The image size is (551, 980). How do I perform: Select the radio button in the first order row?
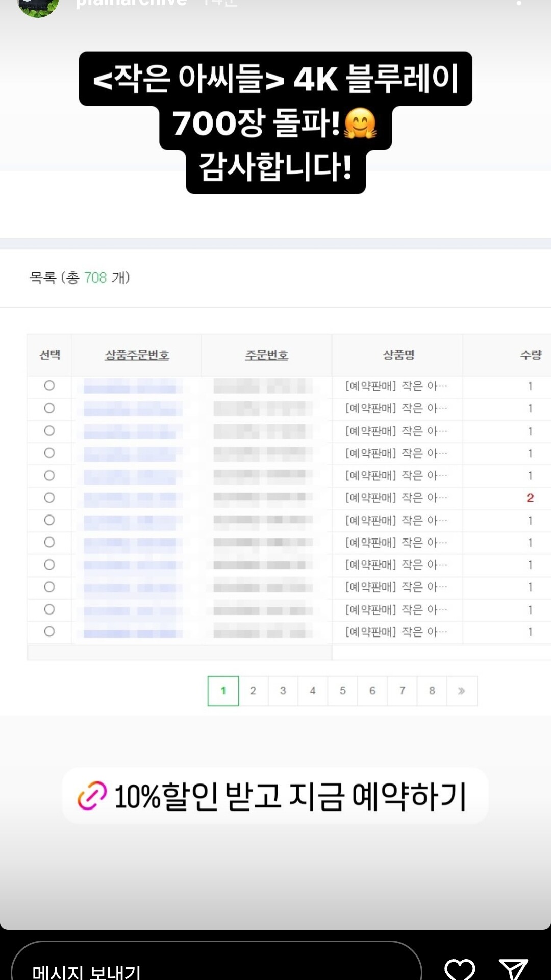click(49, 386)
